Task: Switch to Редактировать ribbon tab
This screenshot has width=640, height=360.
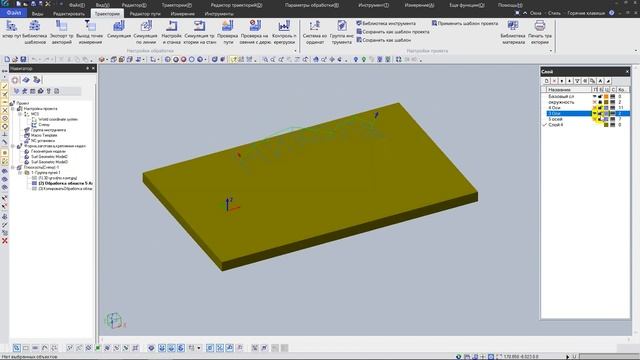Action: (69, 14)
